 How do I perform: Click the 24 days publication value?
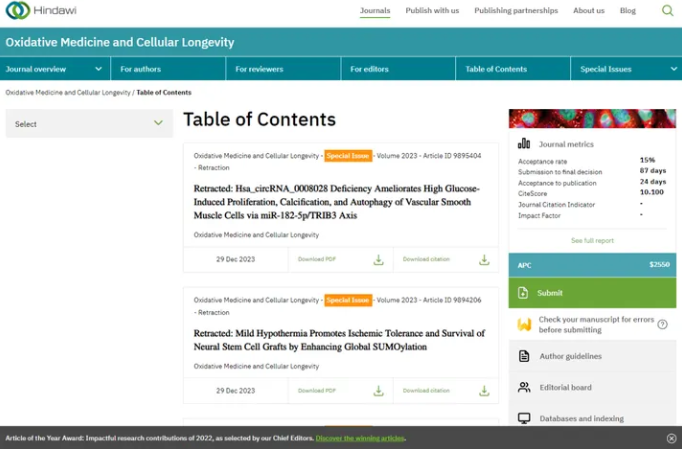click(x=652, y=181)
